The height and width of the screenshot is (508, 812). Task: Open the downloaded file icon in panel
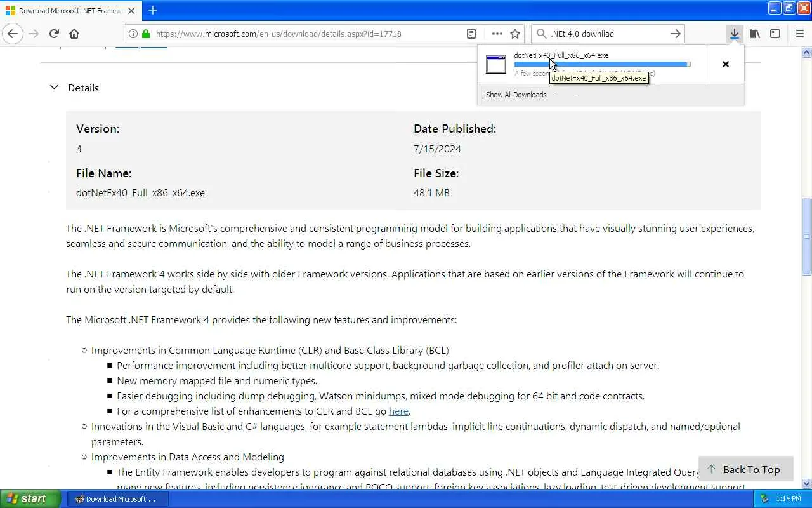[496, 64]
